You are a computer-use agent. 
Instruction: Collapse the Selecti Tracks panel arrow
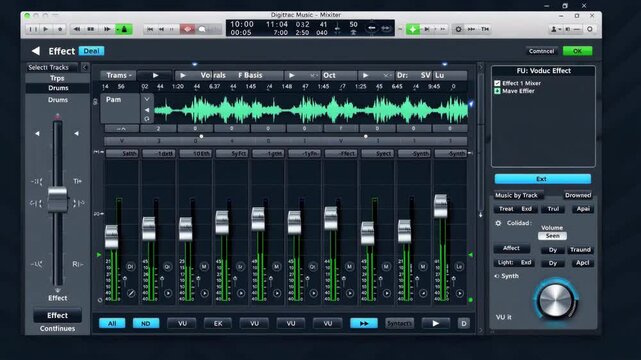(x=85, y=67)
